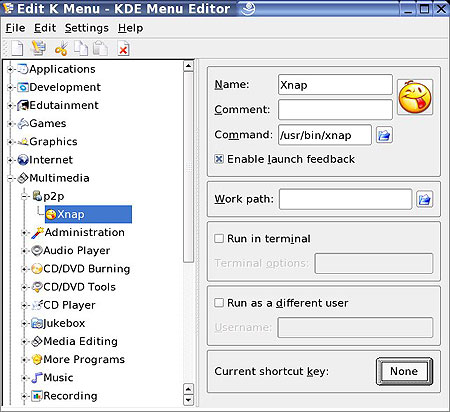Click the New Item toolbar icon
Screen dimensions: 450x412
(x=16, y=49)
